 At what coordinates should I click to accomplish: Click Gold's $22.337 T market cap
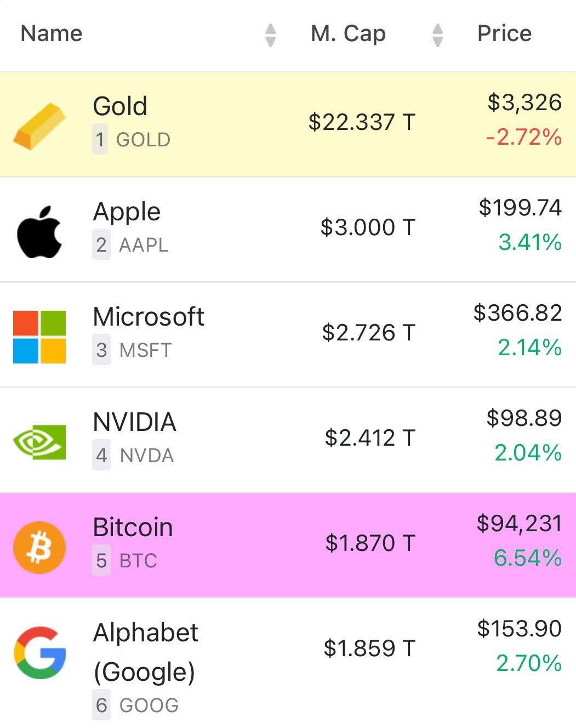click(x=362, y=122)
